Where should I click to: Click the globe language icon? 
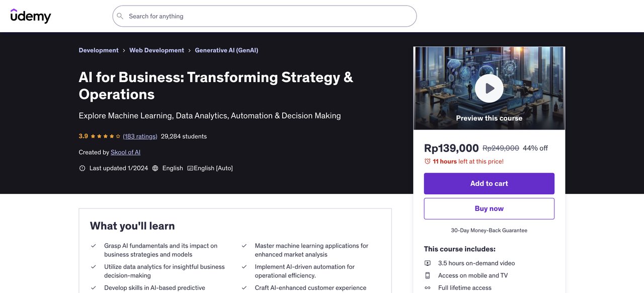point(155,168)
